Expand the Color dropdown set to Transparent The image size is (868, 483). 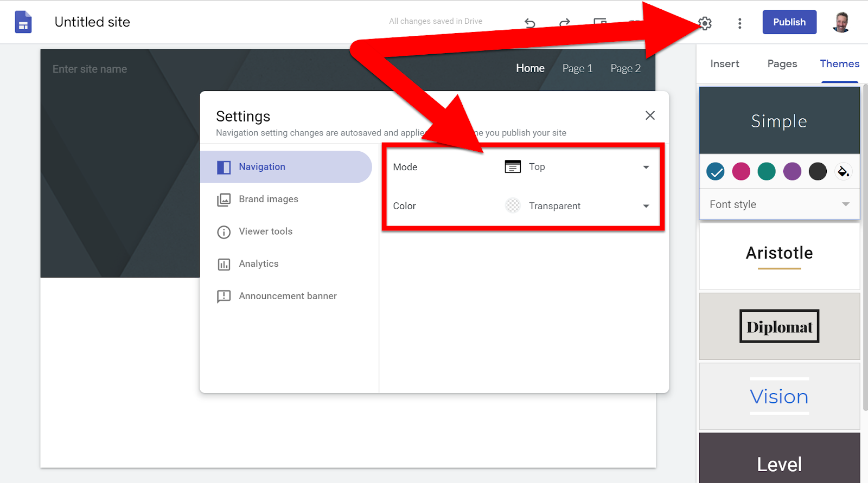click(x=577, y=206)
